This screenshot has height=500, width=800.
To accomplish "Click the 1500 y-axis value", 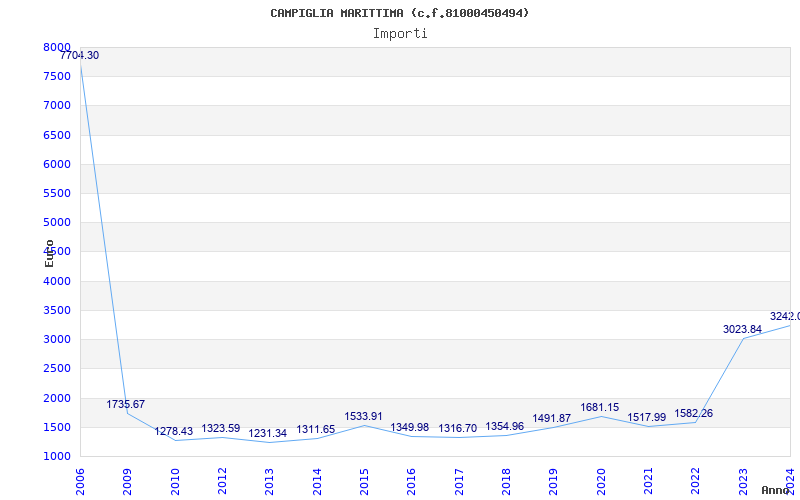I will [x=57, y=427].
